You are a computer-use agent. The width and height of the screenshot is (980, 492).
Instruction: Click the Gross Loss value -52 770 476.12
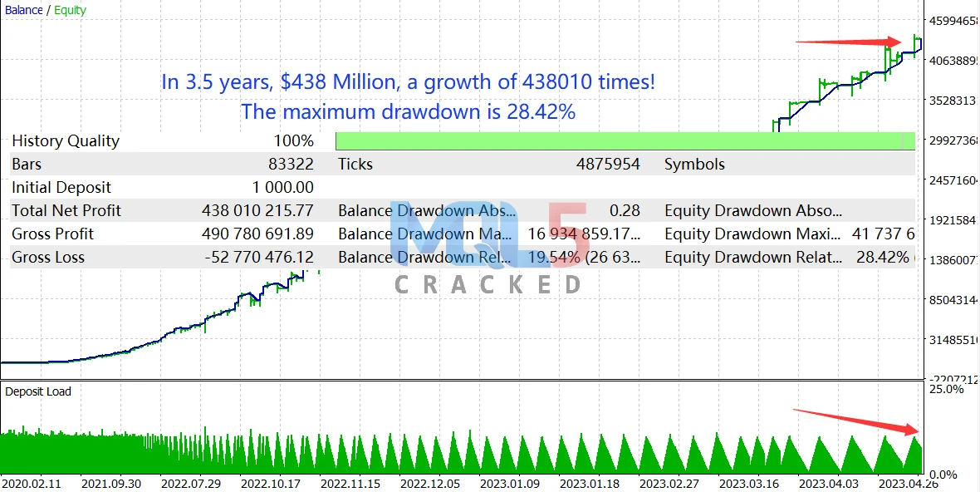(258, 258)
